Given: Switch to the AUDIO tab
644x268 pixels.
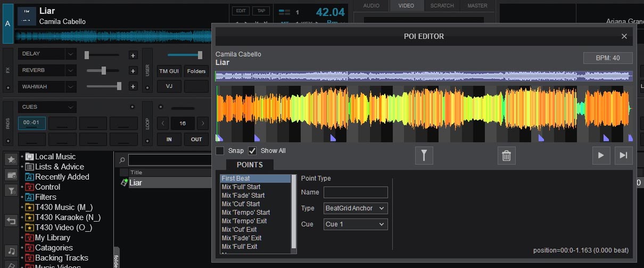Looking at the screenshot, I should click(371, 6).
